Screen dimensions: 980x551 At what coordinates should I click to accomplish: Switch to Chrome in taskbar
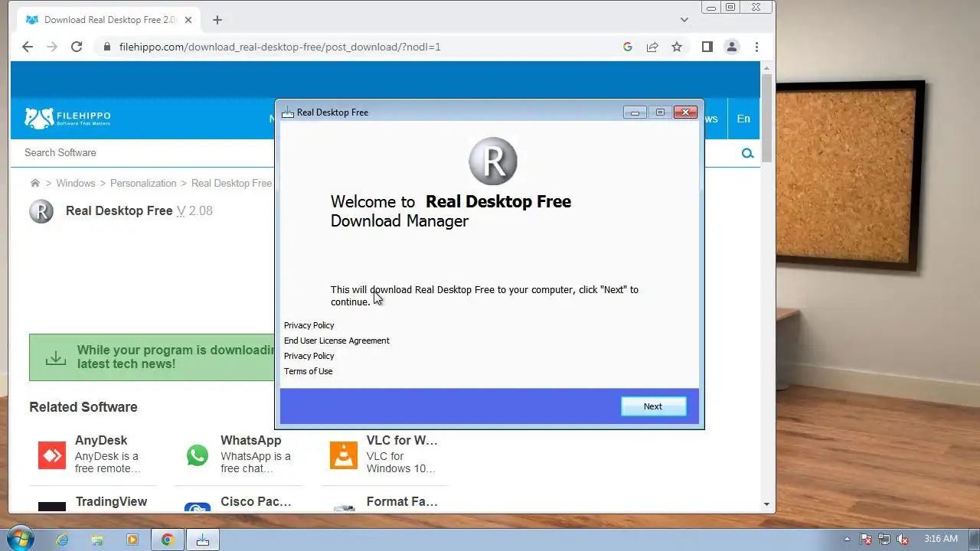pos(168,540)
